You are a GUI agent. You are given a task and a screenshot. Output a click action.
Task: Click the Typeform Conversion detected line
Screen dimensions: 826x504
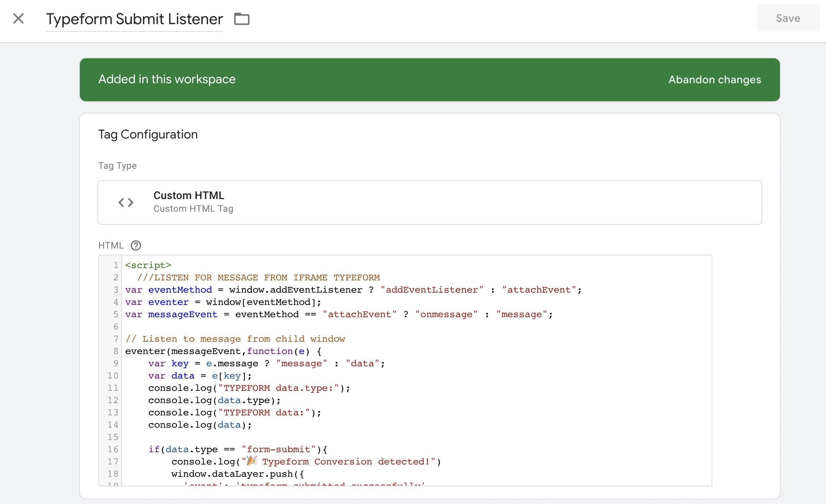click(306, 461)
